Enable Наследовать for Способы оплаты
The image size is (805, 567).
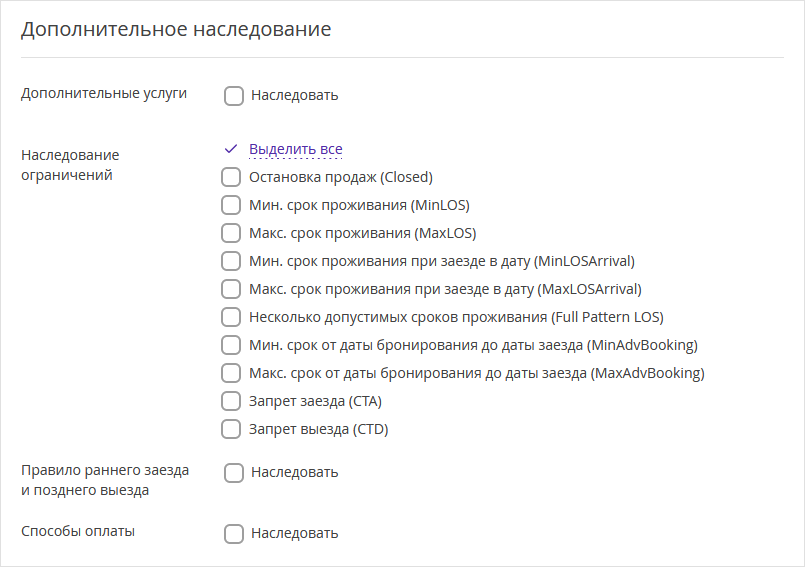[x=234, y=534]
